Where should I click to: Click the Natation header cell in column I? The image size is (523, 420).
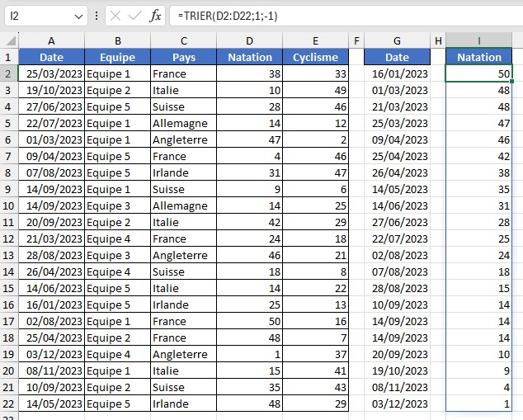(478, 57)
